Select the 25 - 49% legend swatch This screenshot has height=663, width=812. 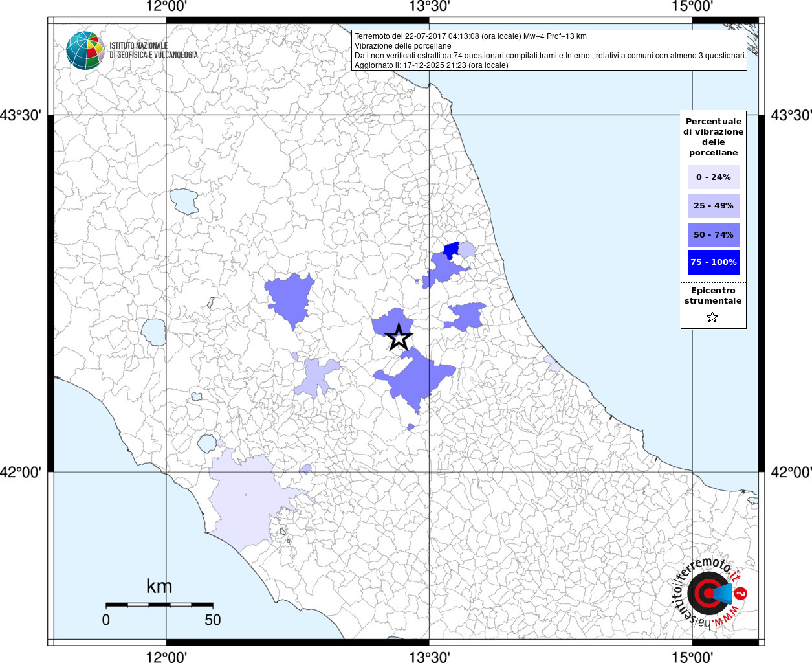(x=713, y=206)
